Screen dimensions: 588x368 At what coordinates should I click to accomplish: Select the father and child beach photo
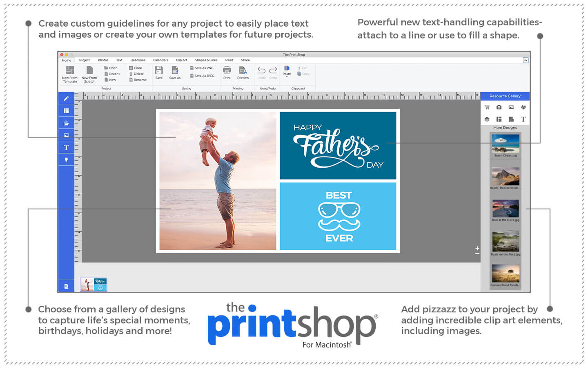[218, 181]
